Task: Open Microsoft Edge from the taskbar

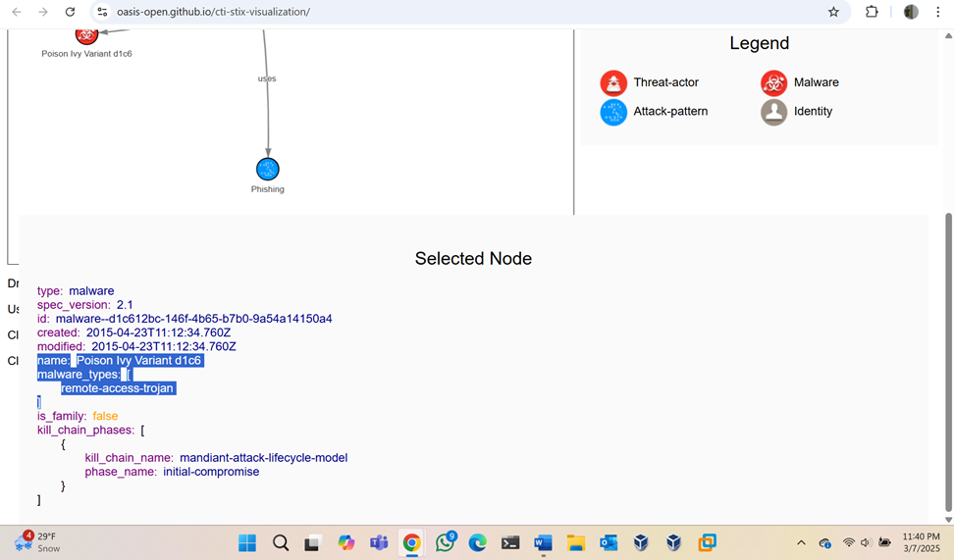Action: tap(478, 542)
